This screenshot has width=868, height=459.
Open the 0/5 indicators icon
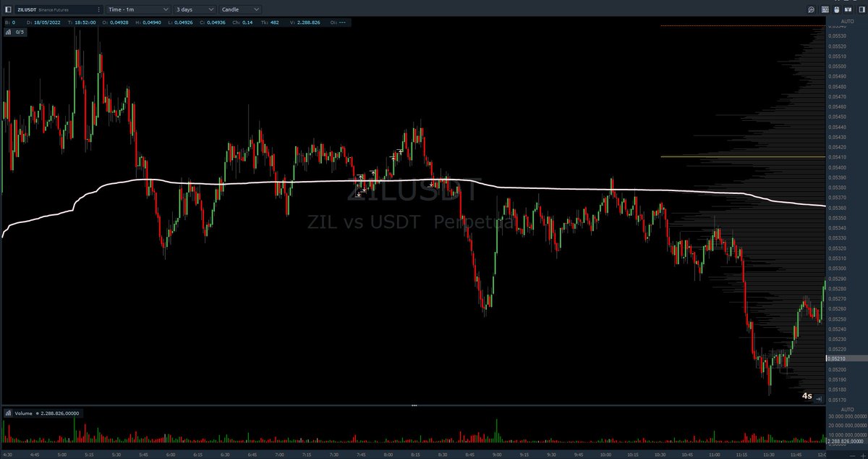[14, 32]
